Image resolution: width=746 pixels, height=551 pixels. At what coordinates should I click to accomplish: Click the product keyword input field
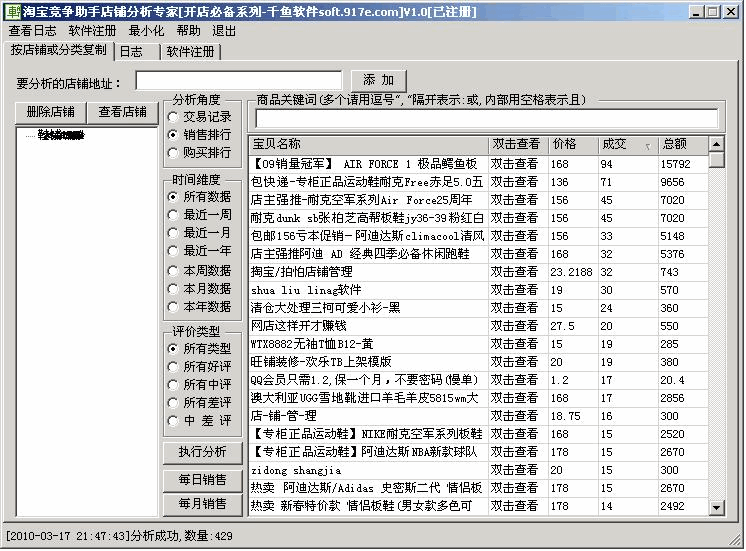486,118
